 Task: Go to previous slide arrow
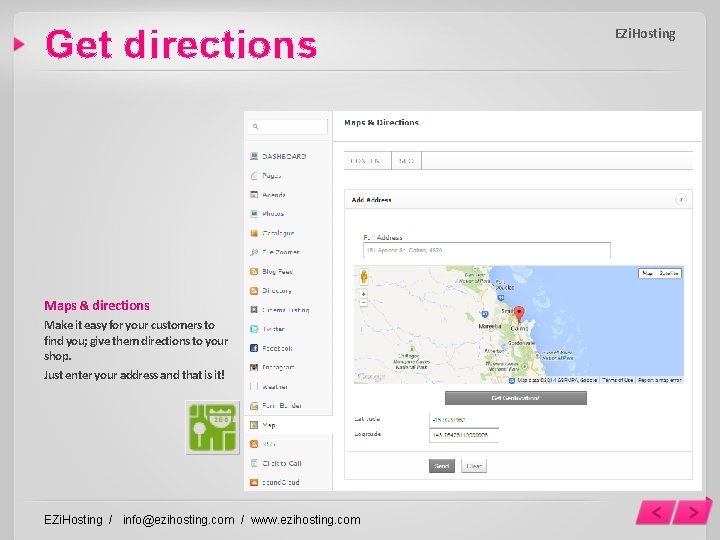[x=656, y=512]
